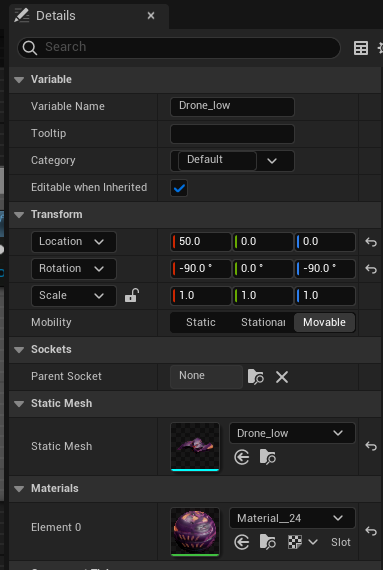
Task: Reset Static Mesh to default arrow
Action: click(x=371, y=446)
